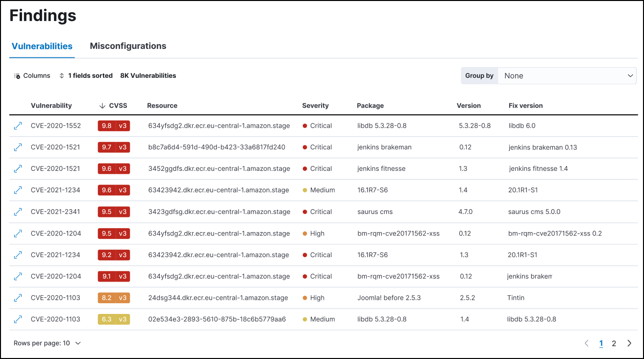Select the Vulnerabilities tab
Viewport: 644px width, 359px height.
point(42,46)
